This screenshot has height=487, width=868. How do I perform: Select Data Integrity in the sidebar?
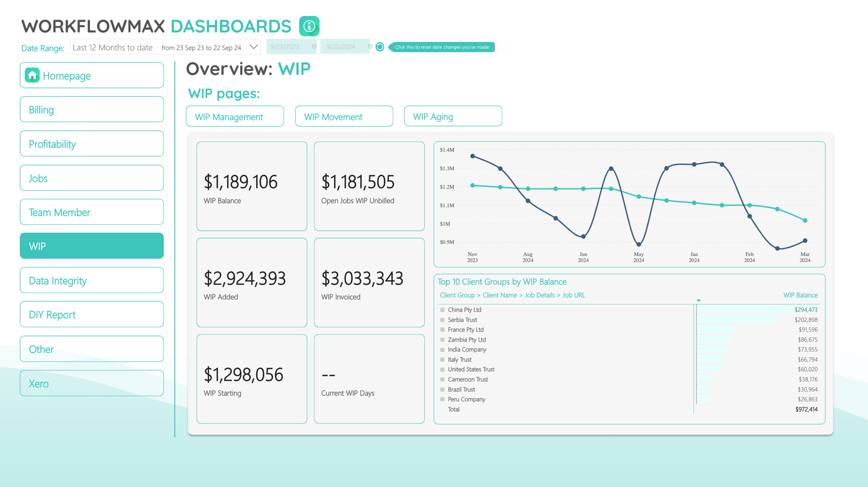coord(92,281)
